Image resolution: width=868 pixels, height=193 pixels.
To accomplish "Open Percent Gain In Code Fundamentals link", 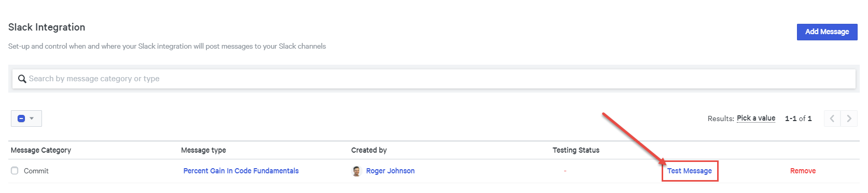I will (x=241, y=171).
